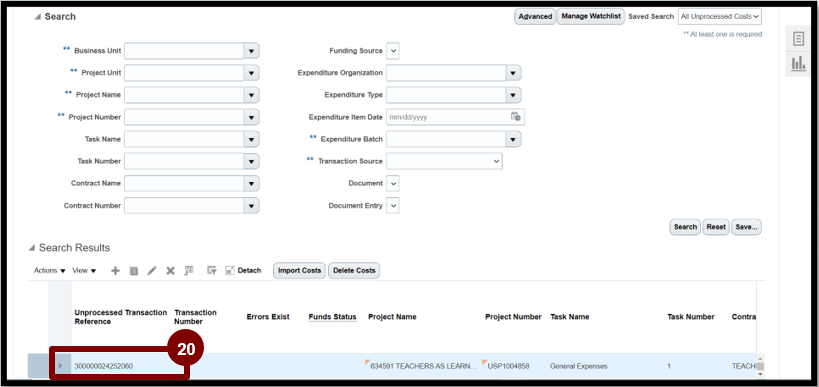The height and width of the screenshot is (387, 819).
Task: Open the Task Name dropdown
Action: (251, 139)
